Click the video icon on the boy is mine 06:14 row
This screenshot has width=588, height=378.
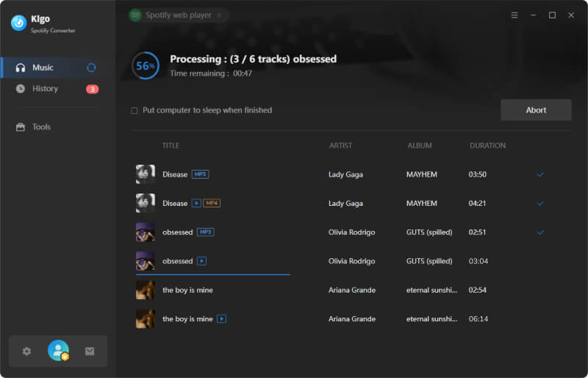pos(222,318)
